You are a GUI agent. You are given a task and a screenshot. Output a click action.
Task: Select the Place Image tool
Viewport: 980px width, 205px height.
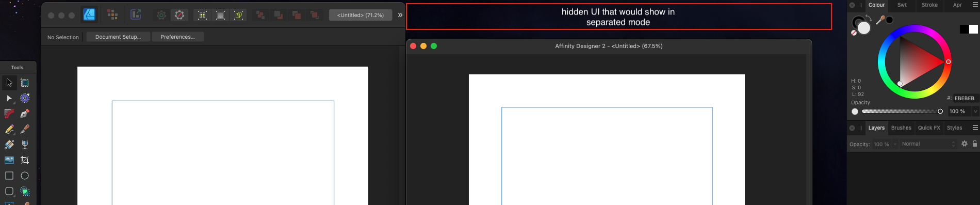point(9,160)
